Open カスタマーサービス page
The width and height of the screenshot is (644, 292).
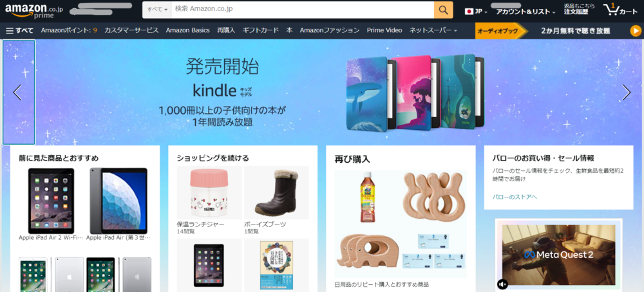(x=131, y=30)
